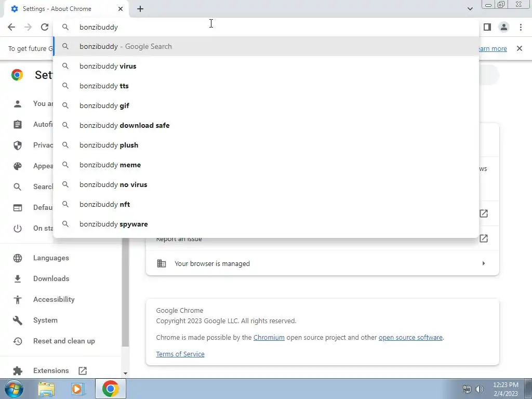Open Accessibility settings section
Screen dimensions: 532x399
[54, 299]
